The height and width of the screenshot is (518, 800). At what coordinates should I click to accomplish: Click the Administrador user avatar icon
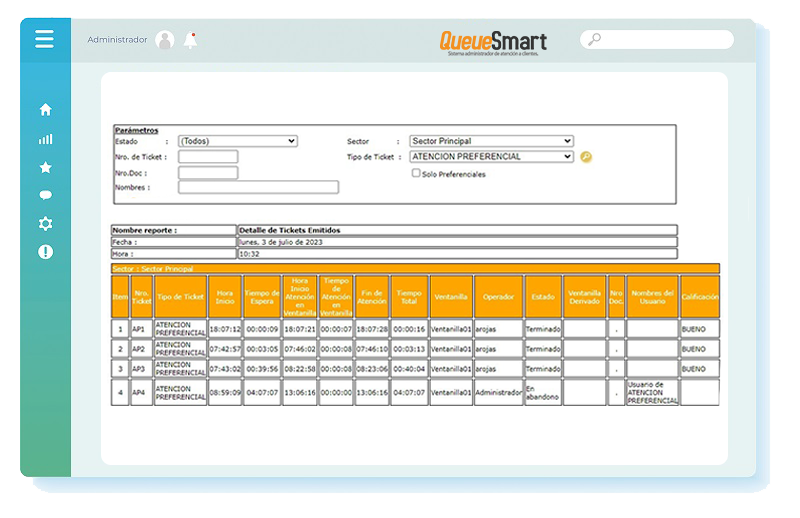coord(165,40)
